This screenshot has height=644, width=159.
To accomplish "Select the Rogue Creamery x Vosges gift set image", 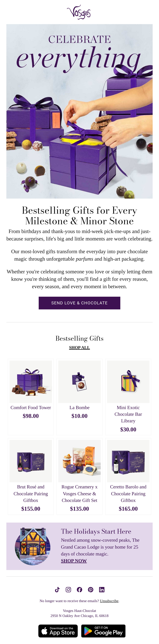I will [x=79, y=461].
